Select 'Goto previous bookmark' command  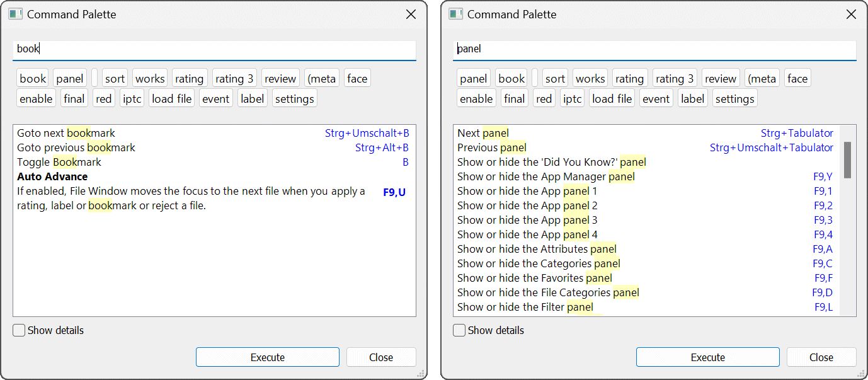click(214, 147)
